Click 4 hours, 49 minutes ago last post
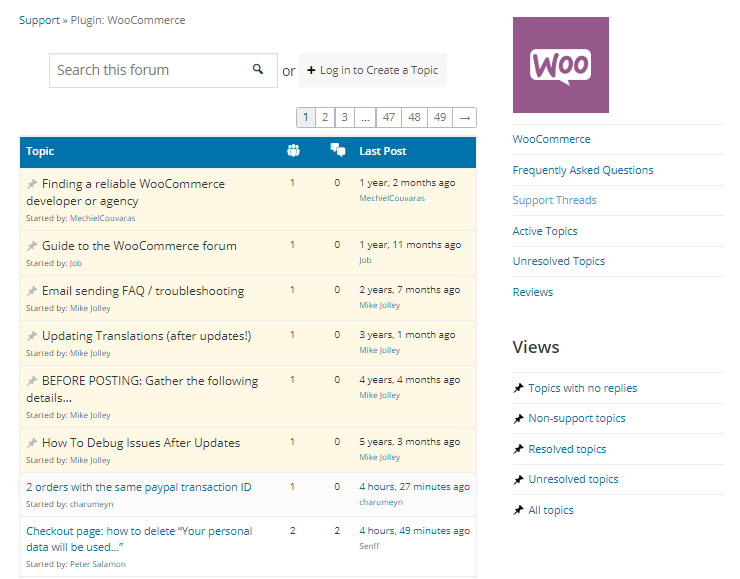The height and width of the screenshot is (579, 740). [414, 531]
